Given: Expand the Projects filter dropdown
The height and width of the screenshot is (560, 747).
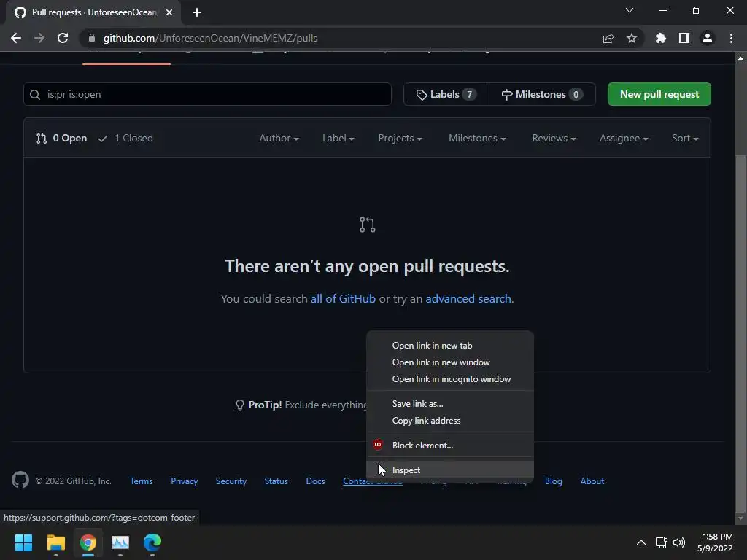Looking at the screenshot, I should (x=400, y=138).
